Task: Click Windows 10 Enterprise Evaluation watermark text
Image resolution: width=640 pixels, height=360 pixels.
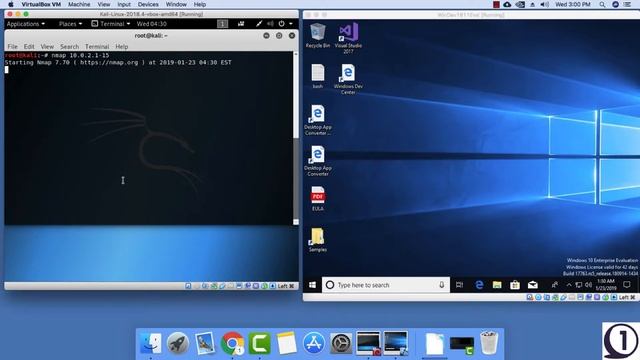Action: pyautogui.click(x=602, y=260)
